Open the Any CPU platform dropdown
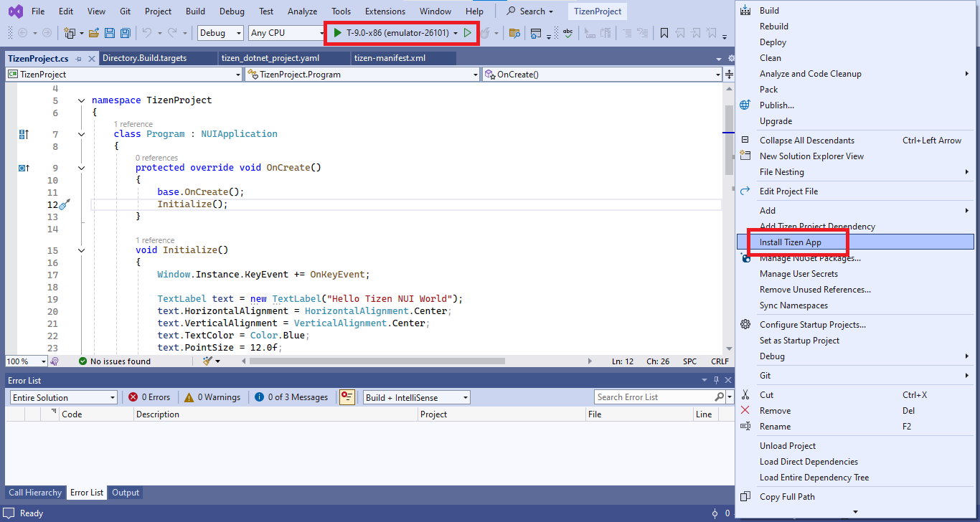The width and height of the screenshot is (980, 522). (x=286, y=33)
